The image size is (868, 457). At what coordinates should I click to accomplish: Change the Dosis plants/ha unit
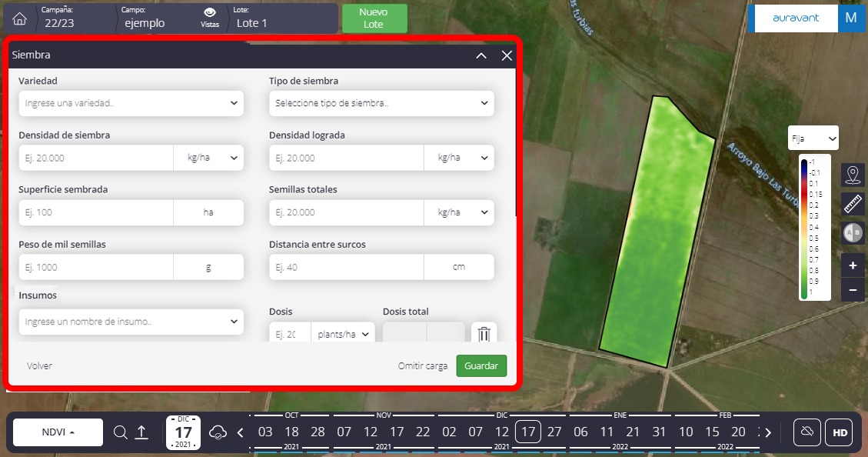pos(343,334)
